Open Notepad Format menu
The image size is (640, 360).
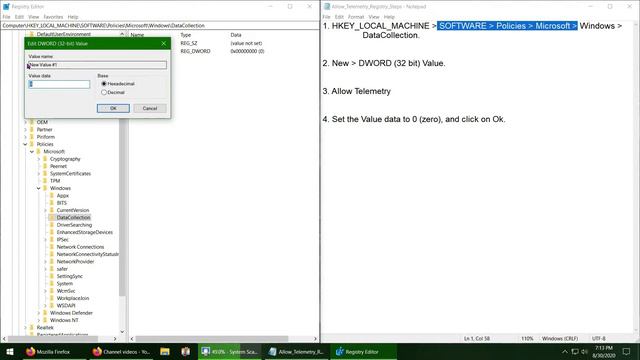coord(356,17)
